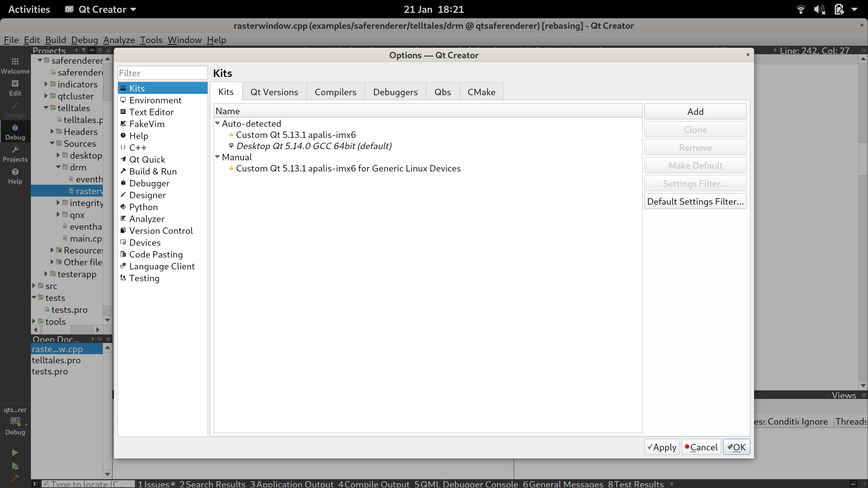
Task: Click the Cancel button
Action: [701, 447]
